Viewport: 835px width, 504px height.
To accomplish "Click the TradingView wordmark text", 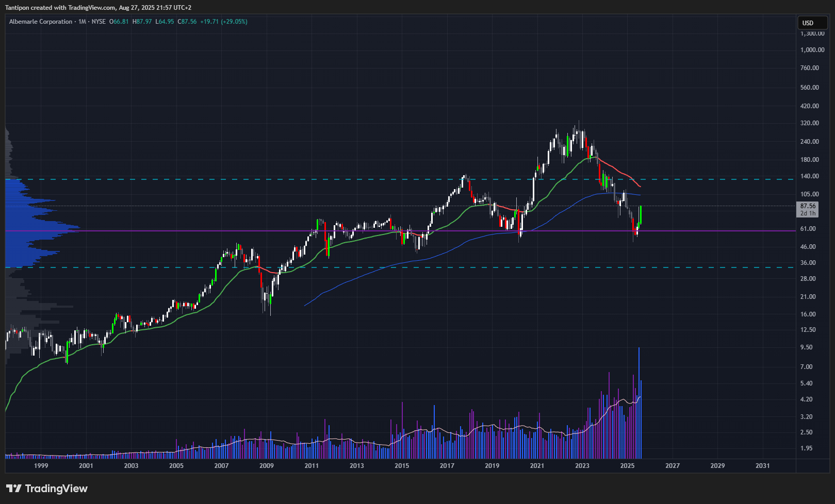I will tap(56, 489).
